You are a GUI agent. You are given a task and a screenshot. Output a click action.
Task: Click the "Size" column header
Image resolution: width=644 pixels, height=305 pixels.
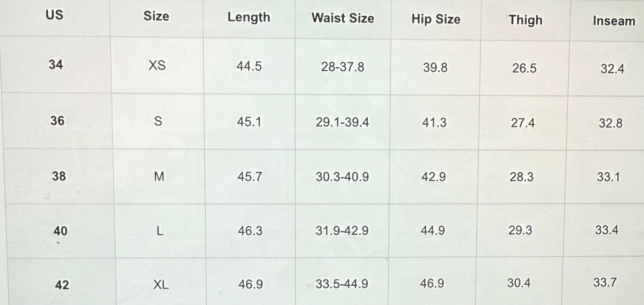156,16
